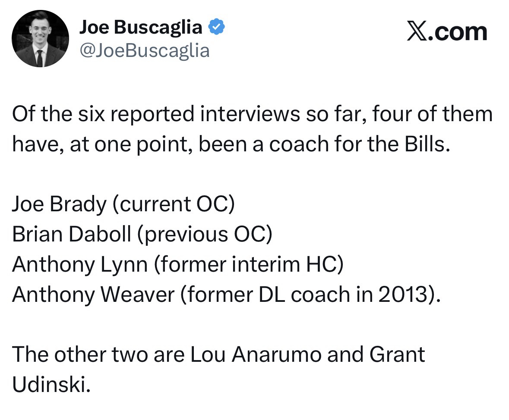509x420 pixels.
Task: Click Joe Buscaglia's profile photo
Action: [40, 38]
